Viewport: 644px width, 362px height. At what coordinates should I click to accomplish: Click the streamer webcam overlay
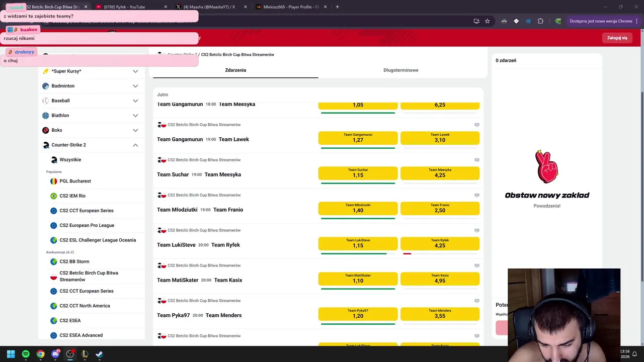tap(564, 315)
